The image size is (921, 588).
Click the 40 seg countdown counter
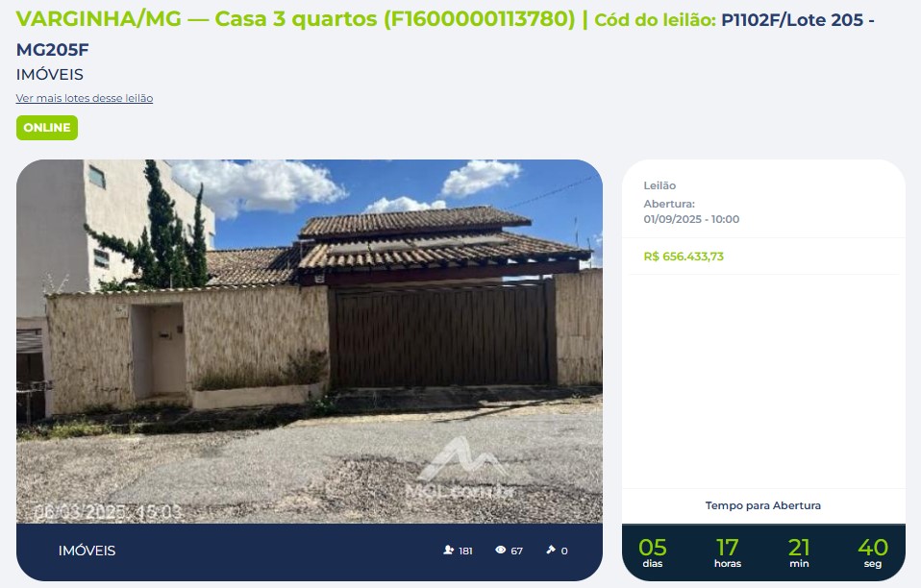[x=873, y=553]
